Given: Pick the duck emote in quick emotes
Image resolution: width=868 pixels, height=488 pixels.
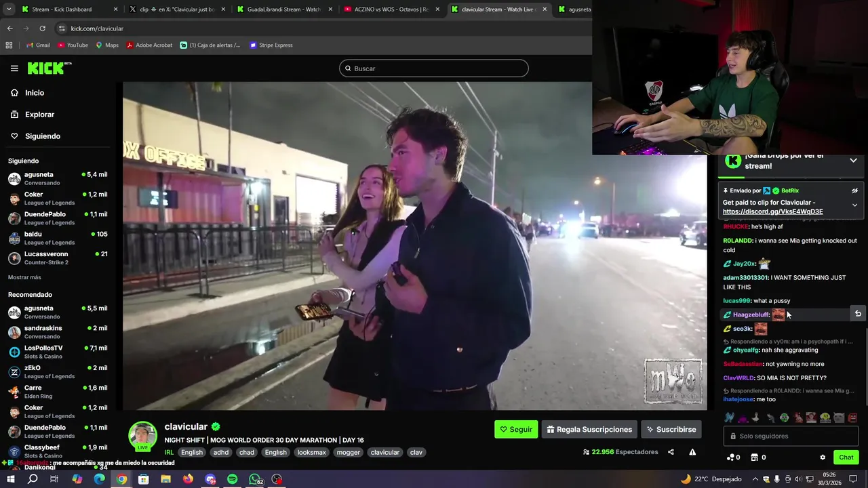Looking at the screenshot, I should (x=757, y=418).
